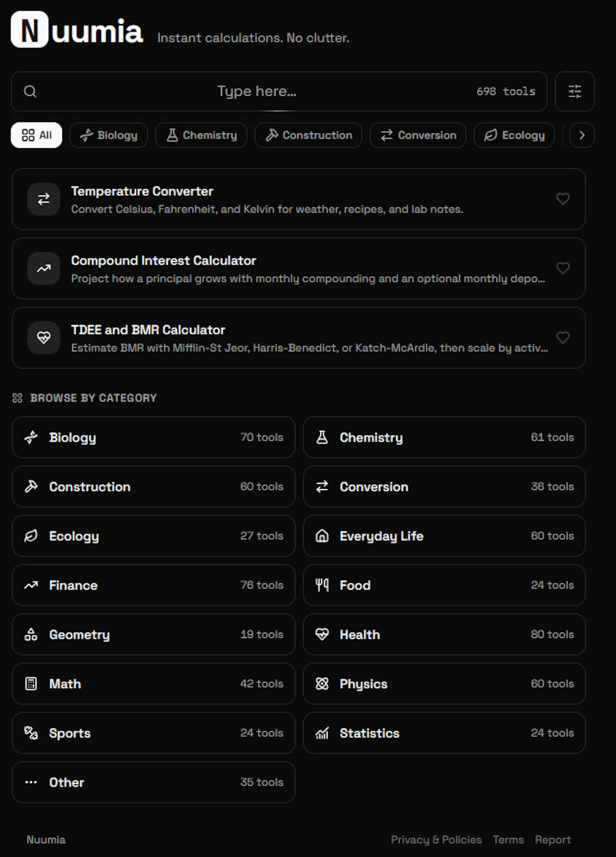Open the Statistics category
The height and width of the screenshot is (857, 616).
(444, 733)
